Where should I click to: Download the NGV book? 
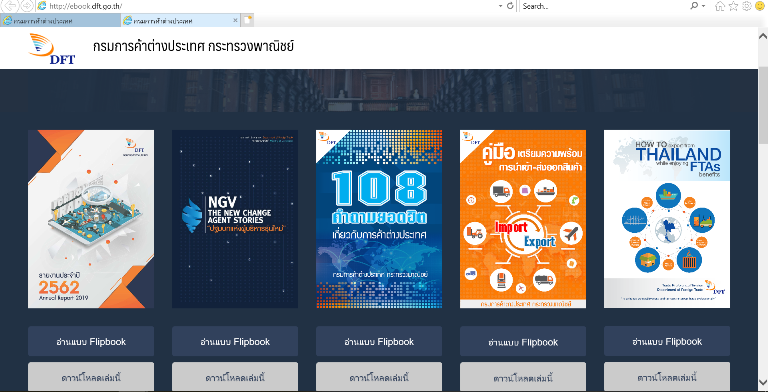click(x=235, y=377)
